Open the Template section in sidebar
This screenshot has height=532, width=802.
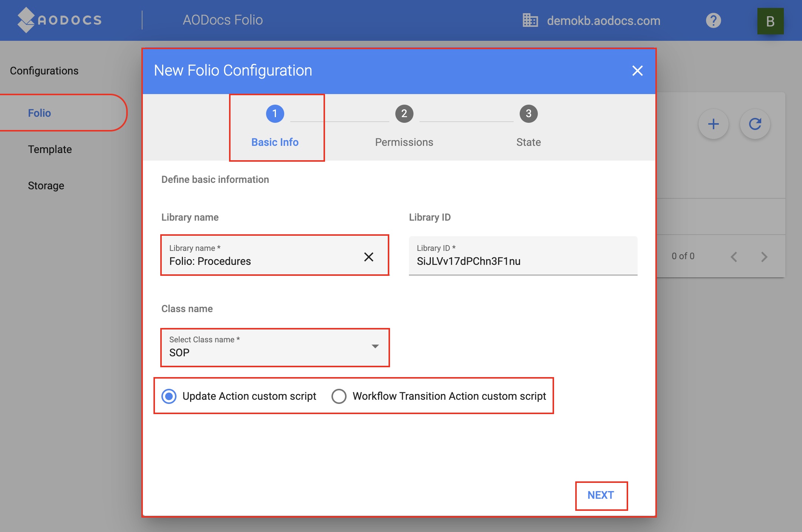[50, 149]
